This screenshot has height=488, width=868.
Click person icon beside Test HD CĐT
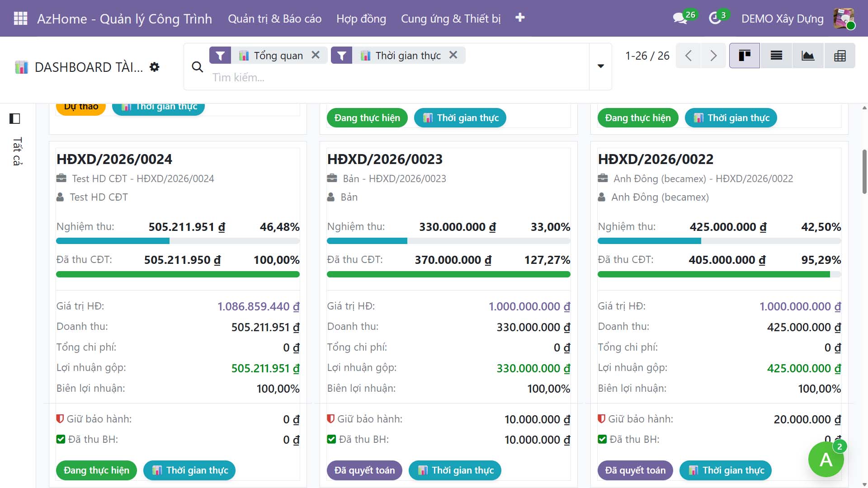coord(60,197)
